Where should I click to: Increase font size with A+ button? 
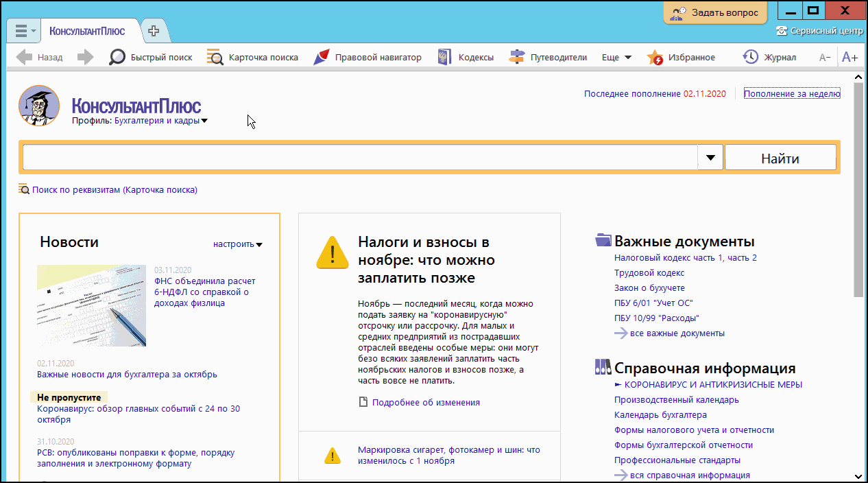click(849, 58)
